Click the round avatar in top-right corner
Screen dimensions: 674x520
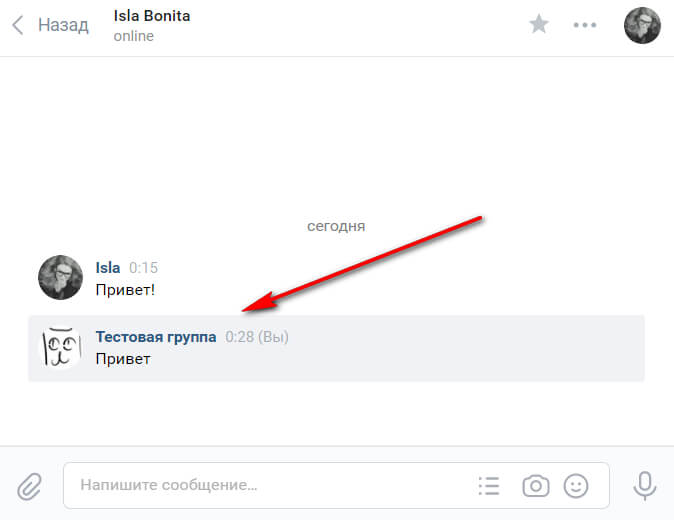coord(642,25)
